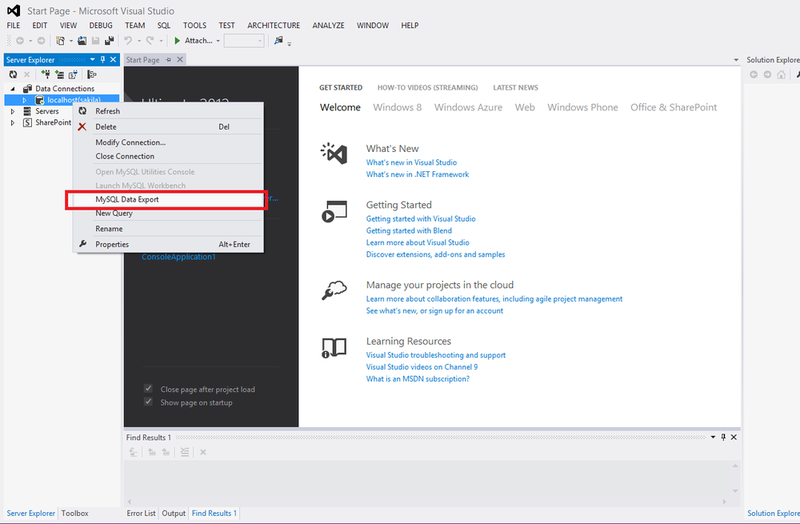Click the back arrow in Solution Explorer
Screen dimensions: 800x524
pyautogui.click(x=754, y=74)
